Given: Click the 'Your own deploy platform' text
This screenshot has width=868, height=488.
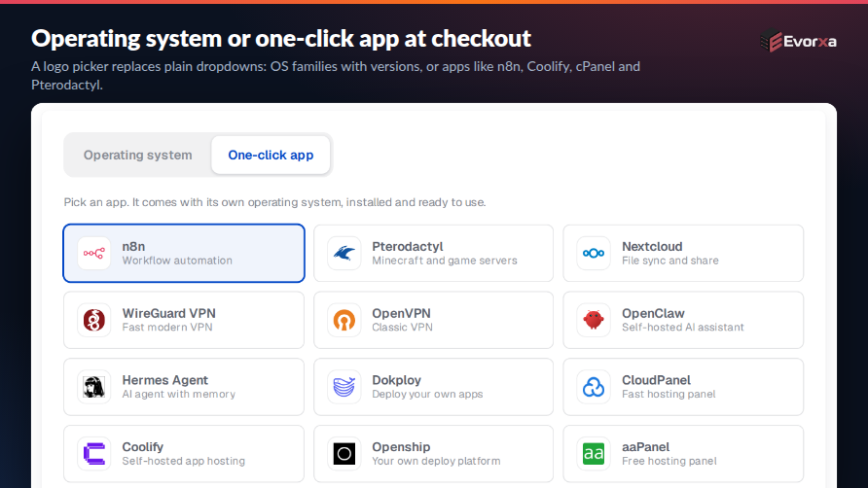Looking at the screenshot, I should [436, 461].
